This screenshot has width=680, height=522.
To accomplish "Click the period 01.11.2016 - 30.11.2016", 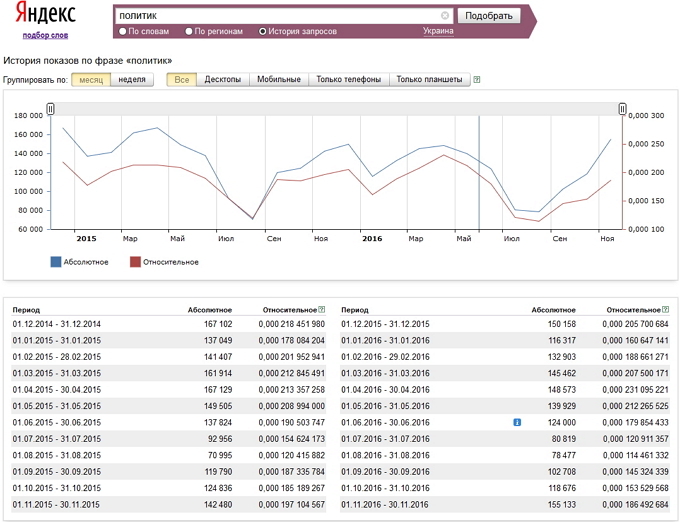I will (385, 505).
